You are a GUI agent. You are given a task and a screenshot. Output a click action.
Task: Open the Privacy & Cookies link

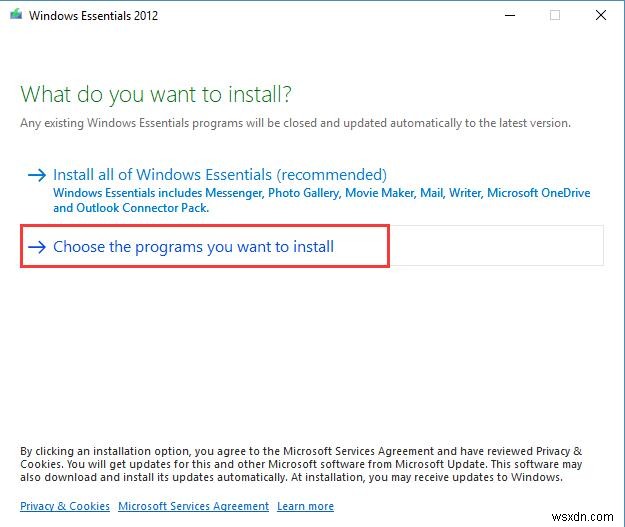tap(65, 506)
